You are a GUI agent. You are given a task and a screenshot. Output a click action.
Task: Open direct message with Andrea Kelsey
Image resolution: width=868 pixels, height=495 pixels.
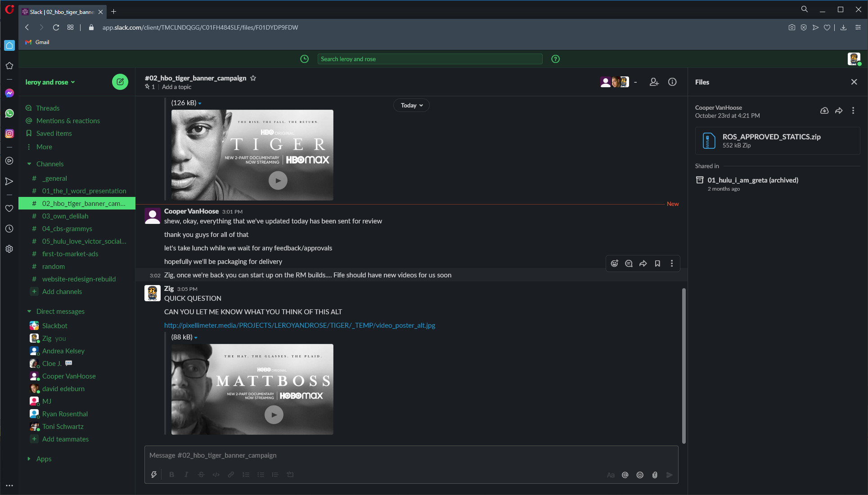63,351
